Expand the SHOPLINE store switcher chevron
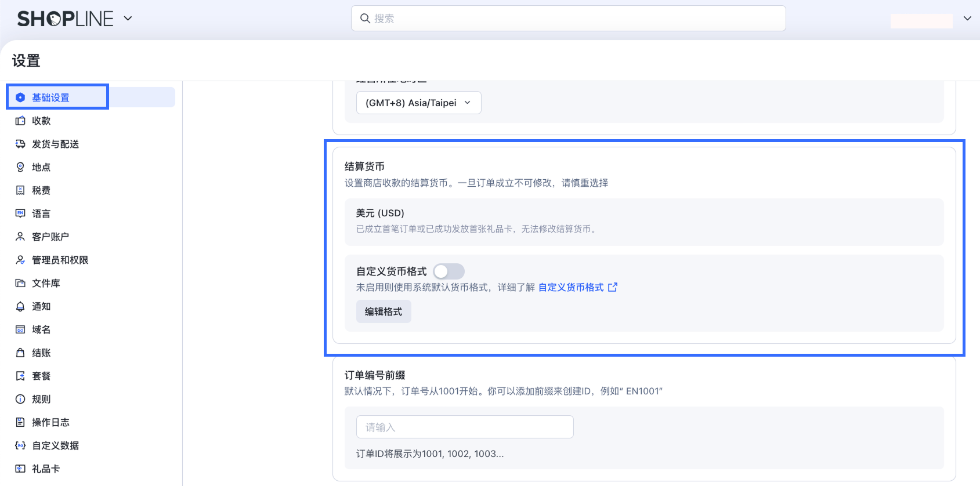The width and height of the screenshot is (980, 486). tap(128, 19)
